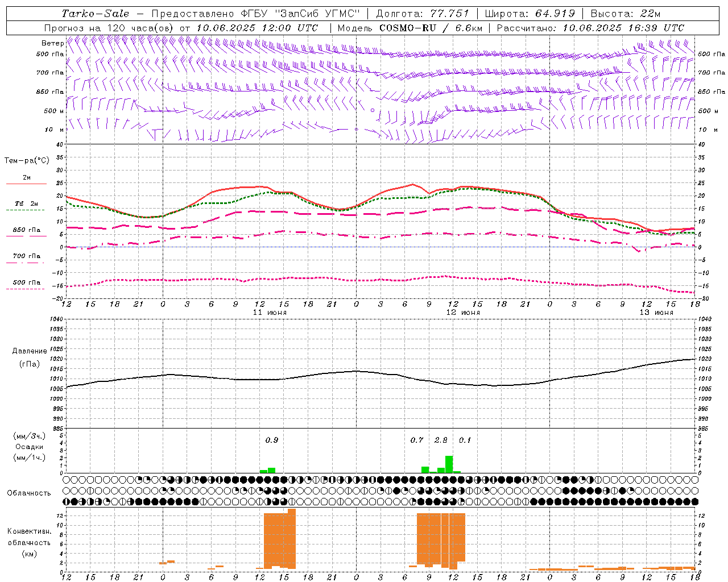The image size is (728, 582).
Task: Click the Tarko-Sale station title
Action: [96, 14]
